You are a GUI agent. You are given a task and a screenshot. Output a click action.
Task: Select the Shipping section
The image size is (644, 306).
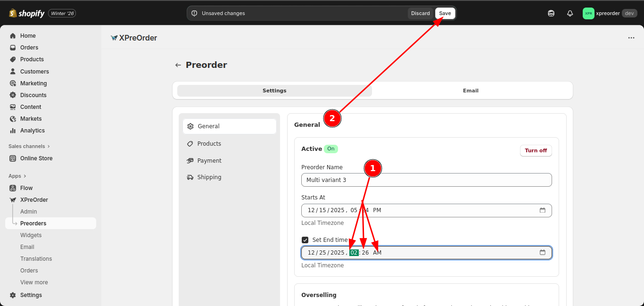coord(230,177)
